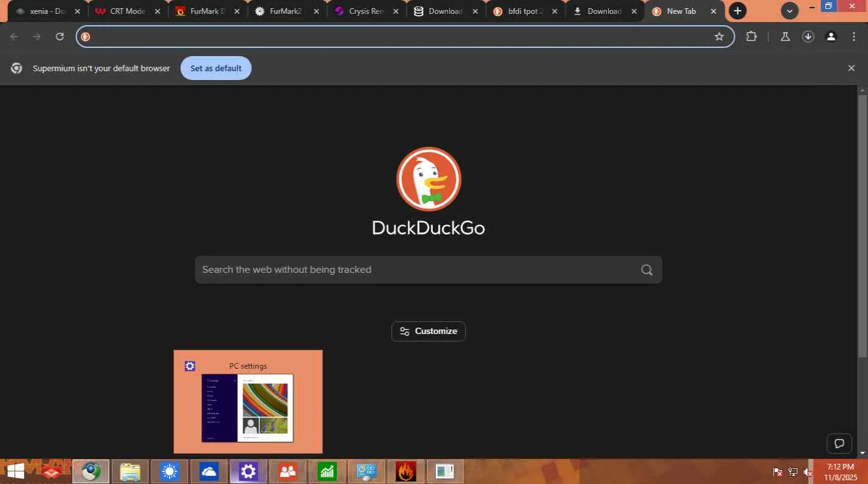The width and height of the screenshot is (868, 484).
Task: Open the taskbar clock showing 7:12 PM
Action: (x=841, y=472)
